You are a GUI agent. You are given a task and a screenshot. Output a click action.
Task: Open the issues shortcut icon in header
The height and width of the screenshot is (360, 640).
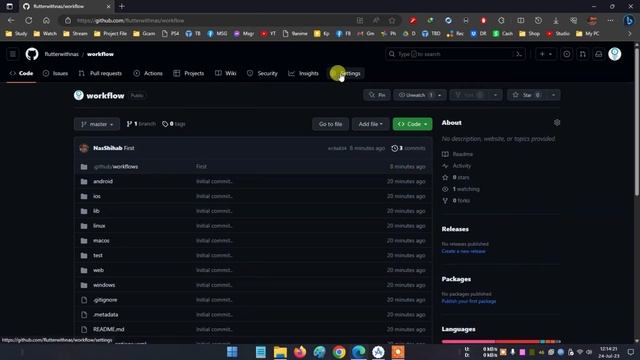(x=567, y=54)
